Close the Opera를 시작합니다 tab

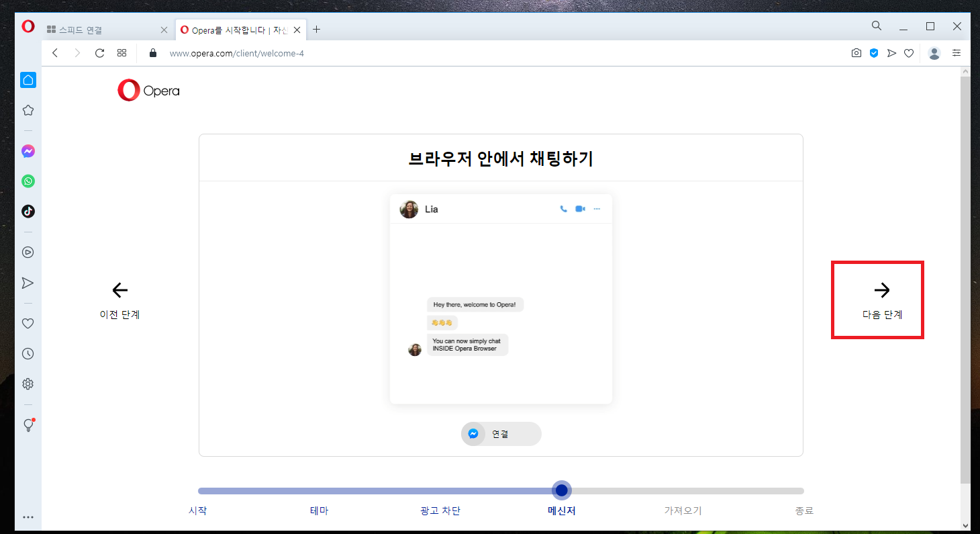[298, 30]
